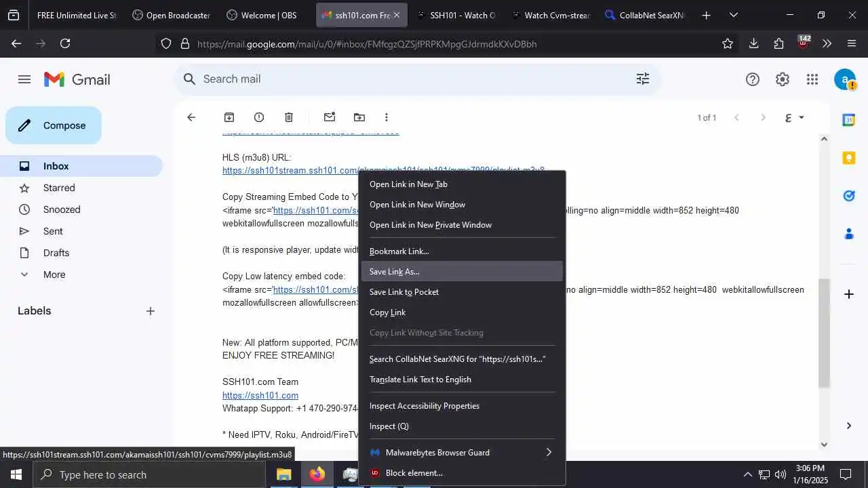Open the Google account avatar

coord(844,79)
